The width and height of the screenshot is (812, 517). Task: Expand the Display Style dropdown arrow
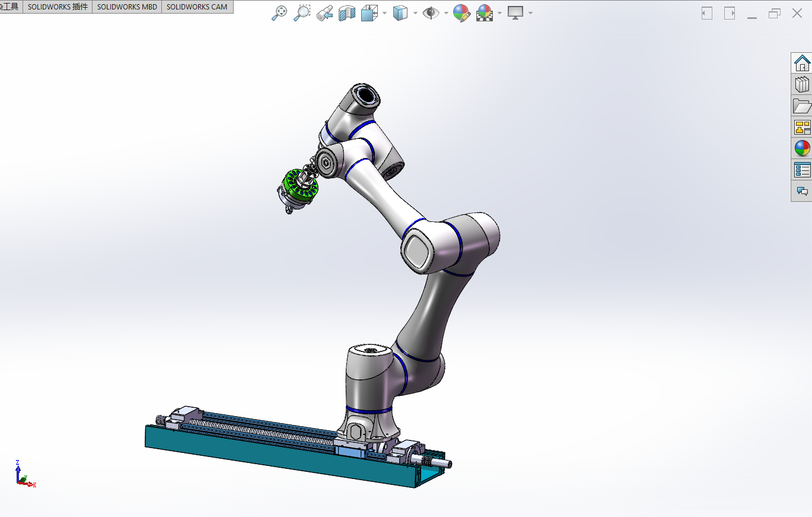(x=415, y=13)
